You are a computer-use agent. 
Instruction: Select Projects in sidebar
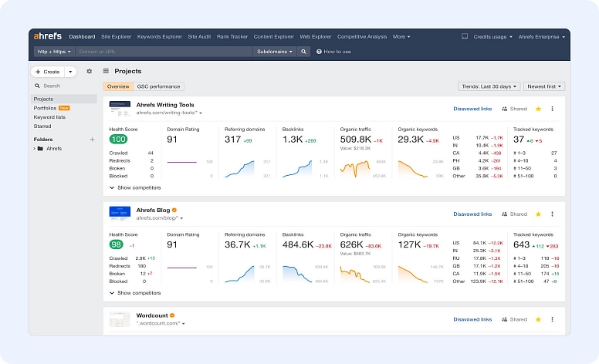tap(64, 99)
